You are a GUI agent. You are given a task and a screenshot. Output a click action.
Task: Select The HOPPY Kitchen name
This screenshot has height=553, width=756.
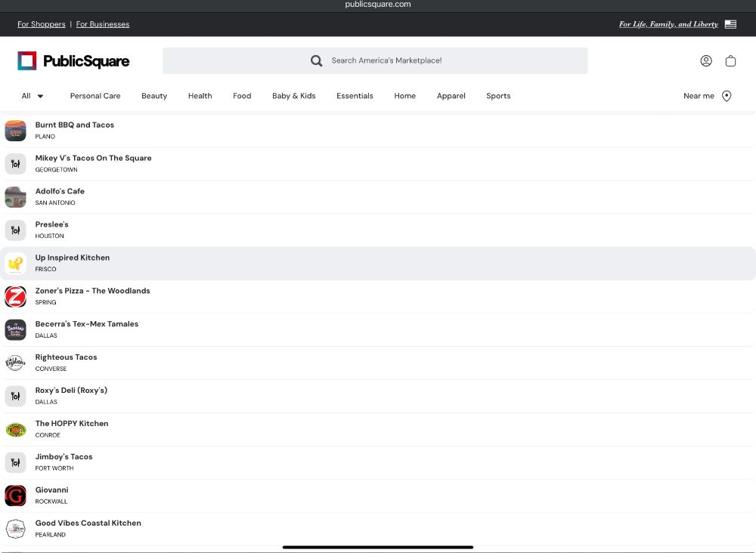(x=72, y=423)
